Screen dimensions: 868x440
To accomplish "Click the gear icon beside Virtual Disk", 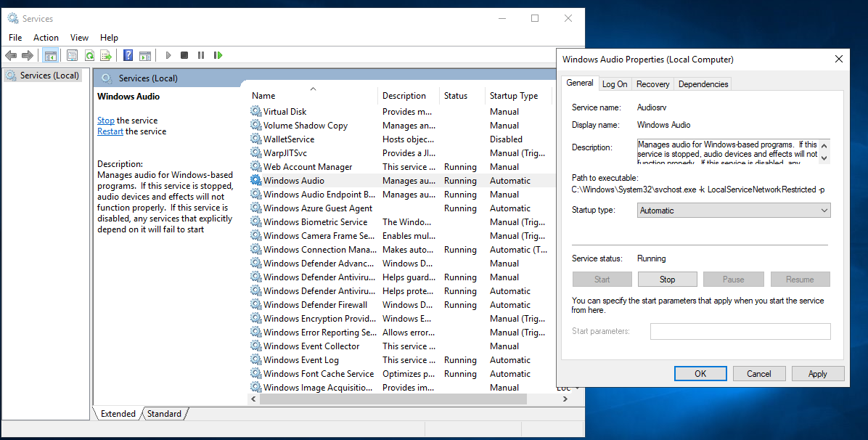I will pyautogui.click(x=255, y=111).
